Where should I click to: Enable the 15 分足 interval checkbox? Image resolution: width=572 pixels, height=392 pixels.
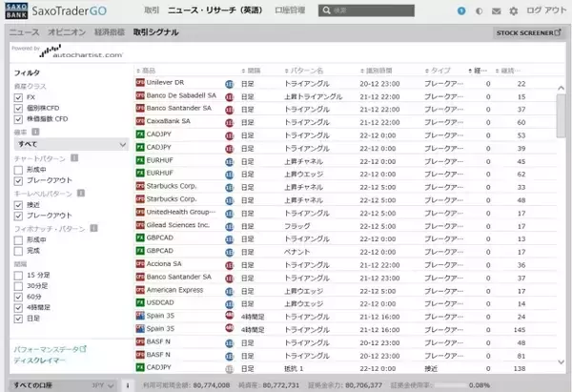tap(19, 276)
